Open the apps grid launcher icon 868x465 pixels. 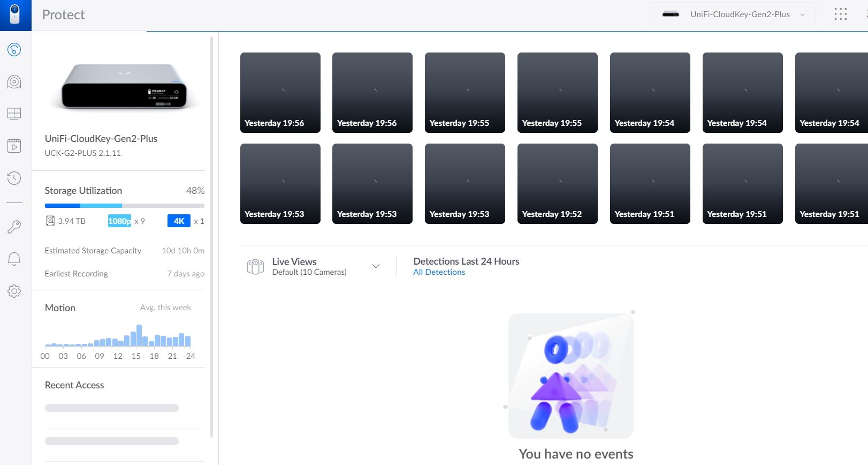click(840, 14)
